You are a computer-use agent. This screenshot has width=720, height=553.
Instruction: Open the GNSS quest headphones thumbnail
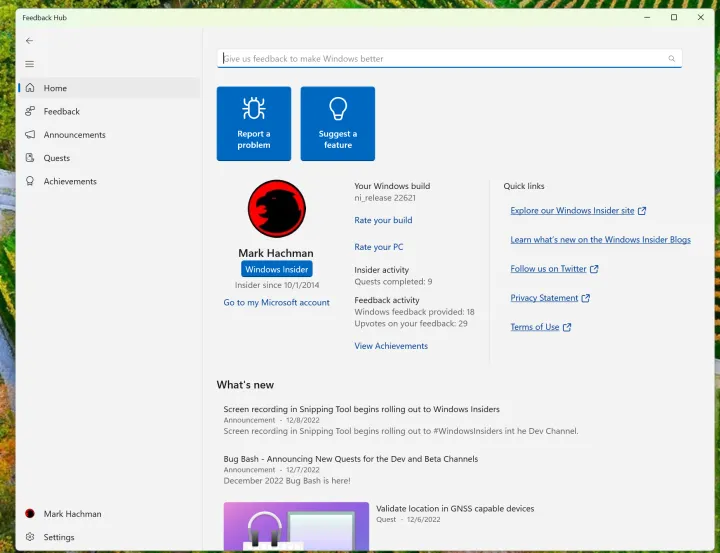(296, 527)
